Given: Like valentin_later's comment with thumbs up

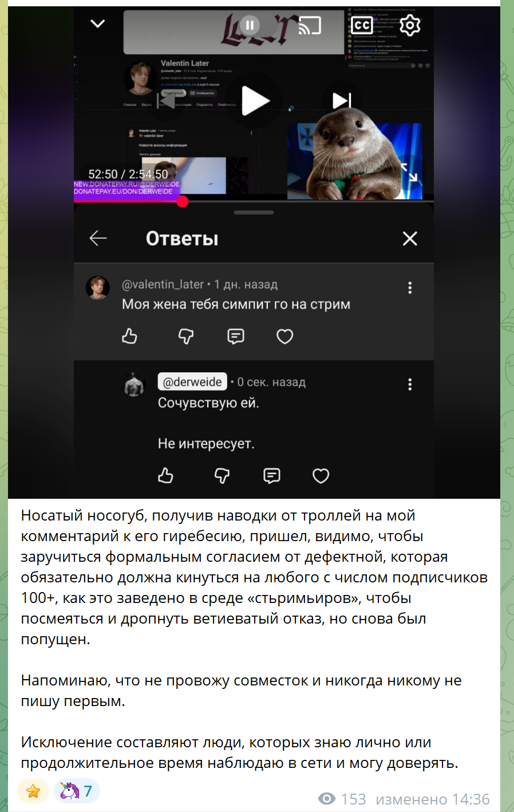Looking at the screenshot, I should (130, 336).
